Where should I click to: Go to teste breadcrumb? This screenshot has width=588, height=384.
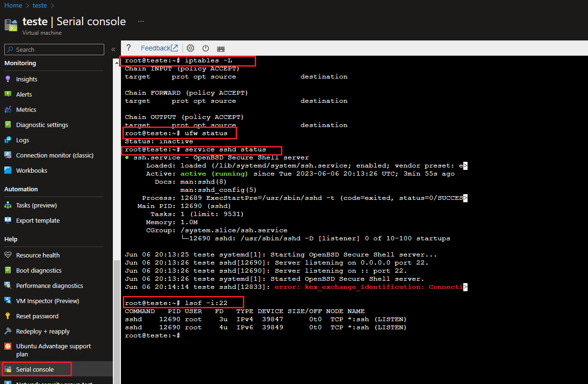click(40, 5)
